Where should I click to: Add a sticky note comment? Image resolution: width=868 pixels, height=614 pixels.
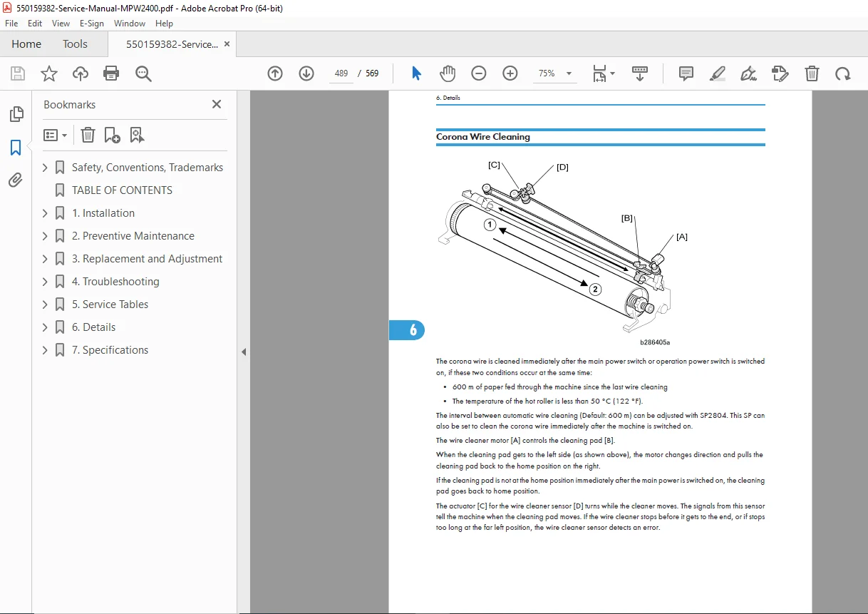[x=686, y=73]
